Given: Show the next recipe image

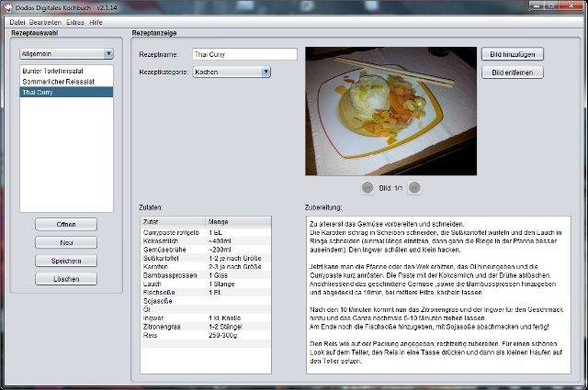Looking at the screenshot, I should coord(414,188).
